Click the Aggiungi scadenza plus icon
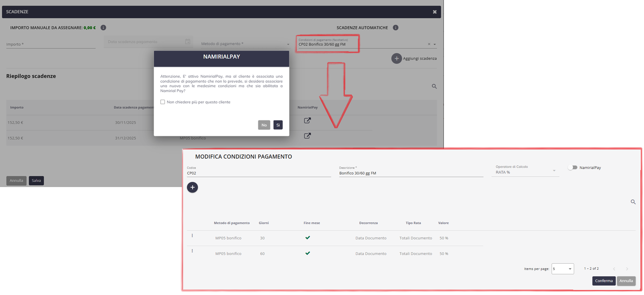Viewport: 644px width, 295px height. 396,58
